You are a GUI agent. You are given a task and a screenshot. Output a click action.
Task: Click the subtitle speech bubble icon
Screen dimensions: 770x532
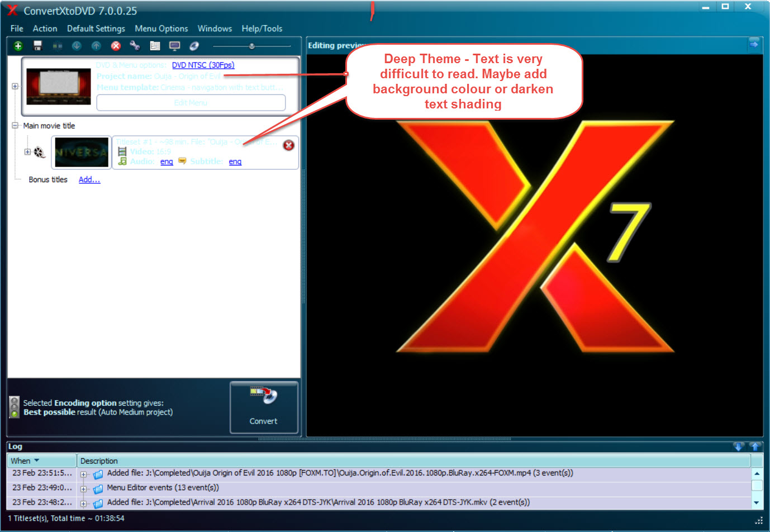(182, 161)
